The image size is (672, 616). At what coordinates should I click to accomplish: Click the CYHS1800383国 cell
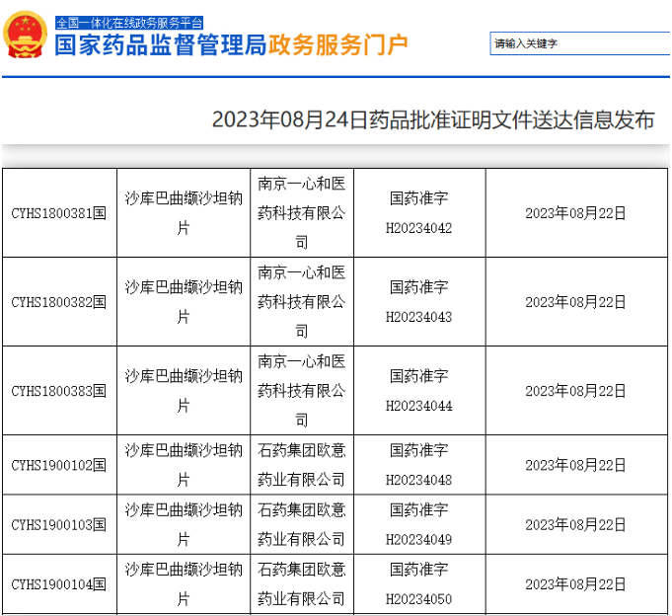click(58, 391)
